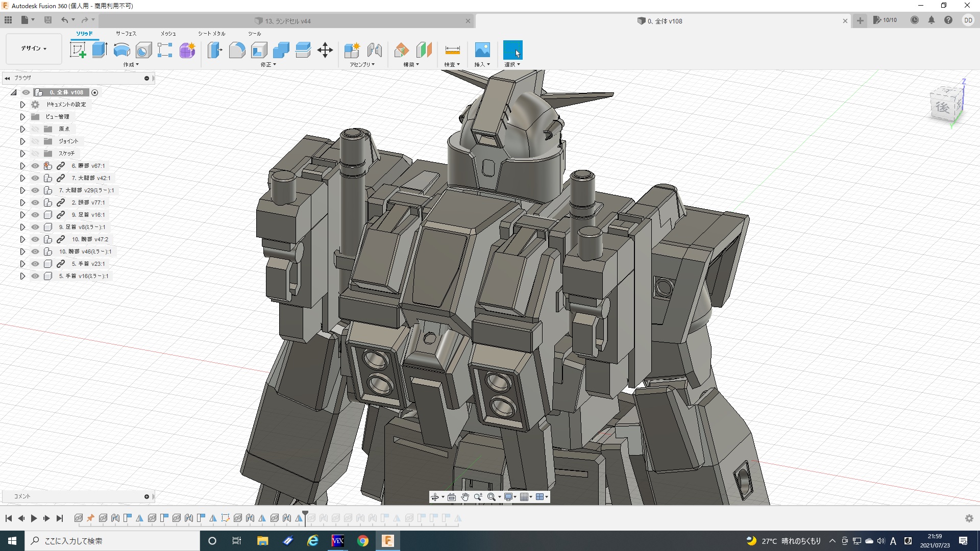This screenshot has height=551, width=980.
Task: Show the スケッチ folder
Action: (35, 154)
